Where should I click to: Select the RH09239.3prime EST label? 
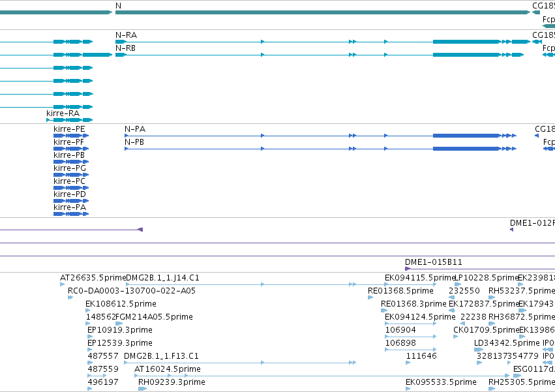click(x=172, y=382)
